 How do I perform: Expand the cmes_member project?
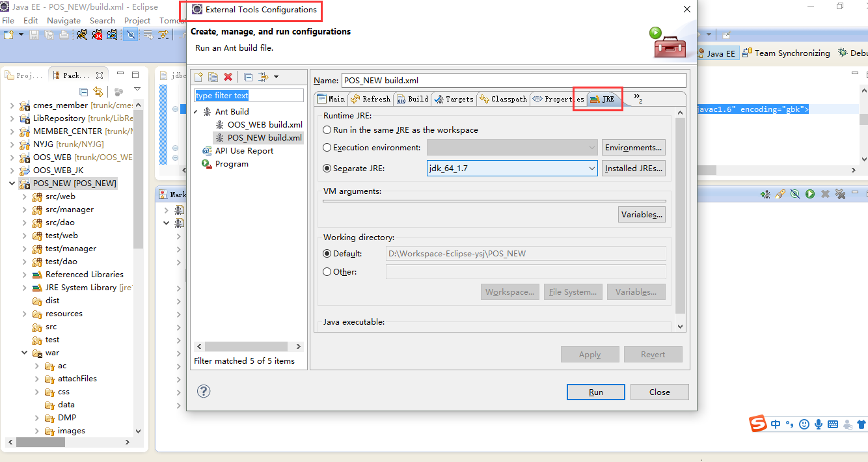point(12,105)
